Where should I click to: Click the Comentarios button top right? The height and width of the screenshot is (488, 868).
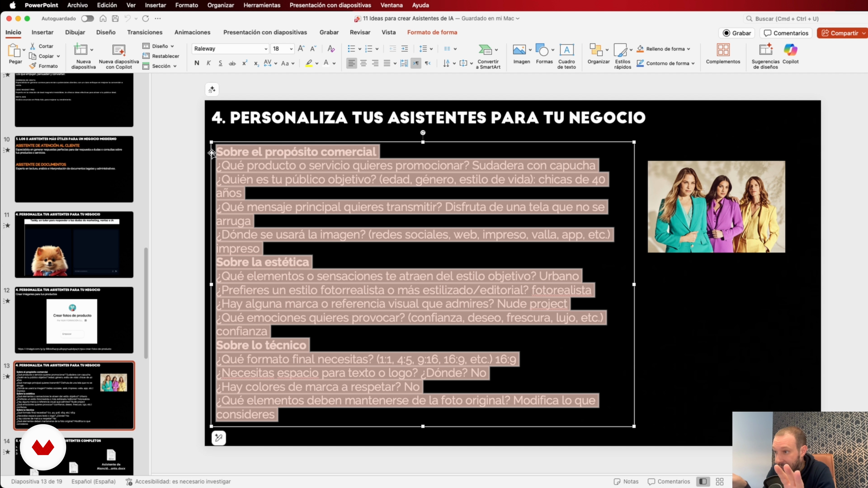point(786,33)
